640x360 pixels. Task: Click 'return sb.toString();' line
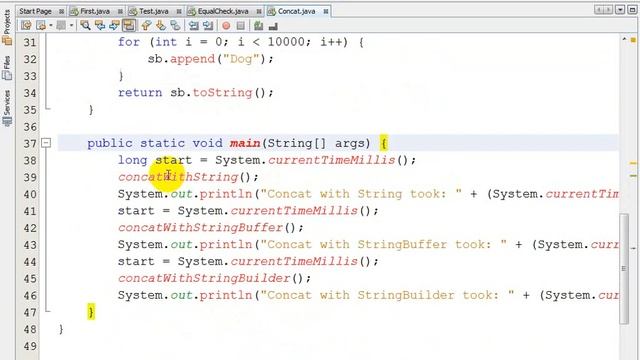pos(196,93)
